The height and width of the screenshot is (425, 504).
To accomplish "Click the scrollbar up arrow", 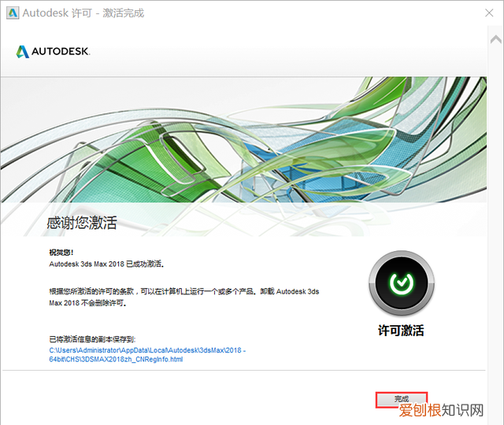I will pos(496,39).
